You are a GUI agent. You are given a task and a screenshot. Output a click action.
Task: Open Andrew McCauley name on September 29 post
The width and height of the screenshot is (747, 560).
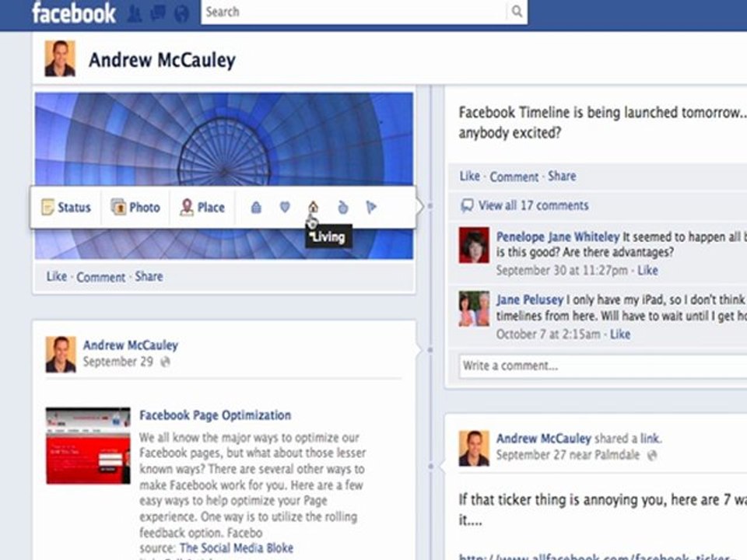131,345
